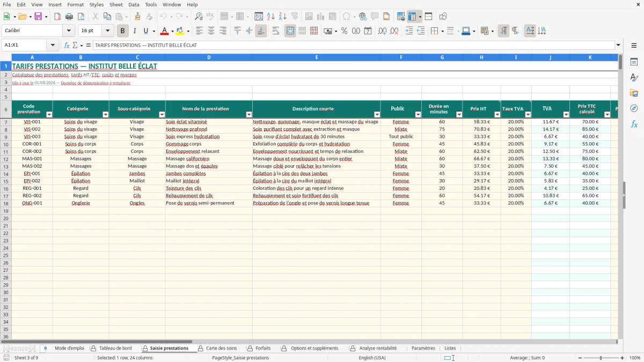Screen dimensions: 644x362
Task: Open the Format menu
Action: [x=75, y=4]
